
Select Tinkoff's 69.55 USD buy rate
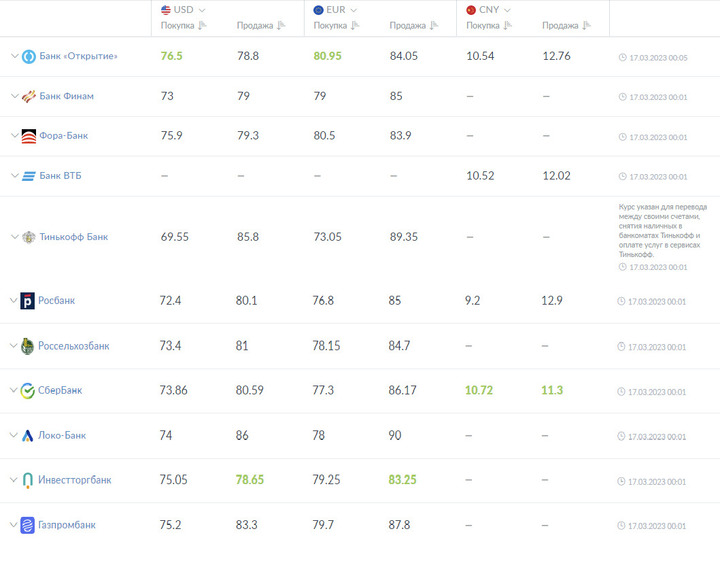pyautogui.click(x=174, y=237)
